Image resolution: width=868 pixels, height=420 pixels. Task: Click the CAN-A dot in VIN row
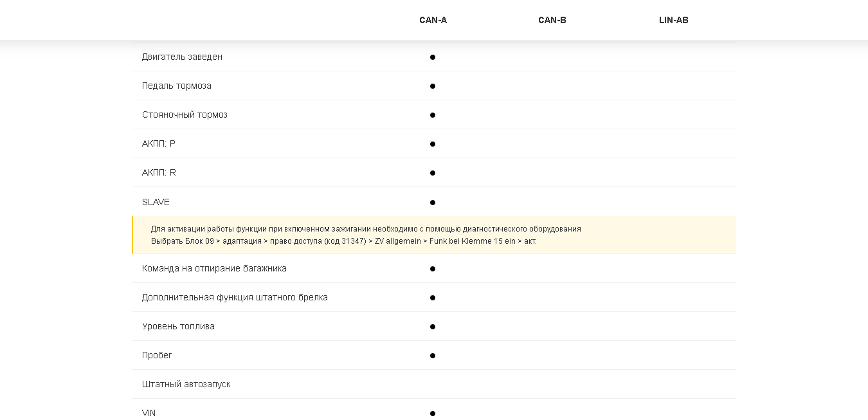[433, 414]
